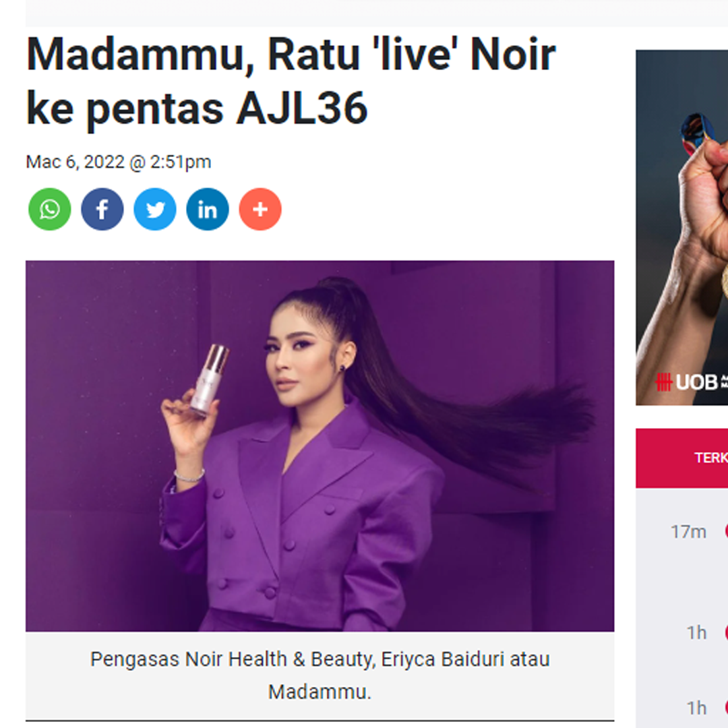
Task: Share article via WhatsApp icon
Action: 50,209
